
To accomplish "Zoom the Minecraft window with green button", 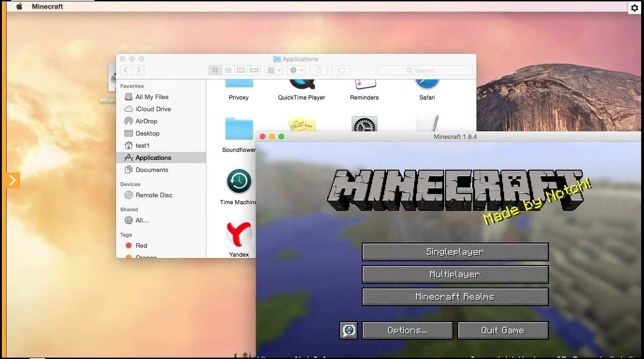I will [x=281, y=136].
